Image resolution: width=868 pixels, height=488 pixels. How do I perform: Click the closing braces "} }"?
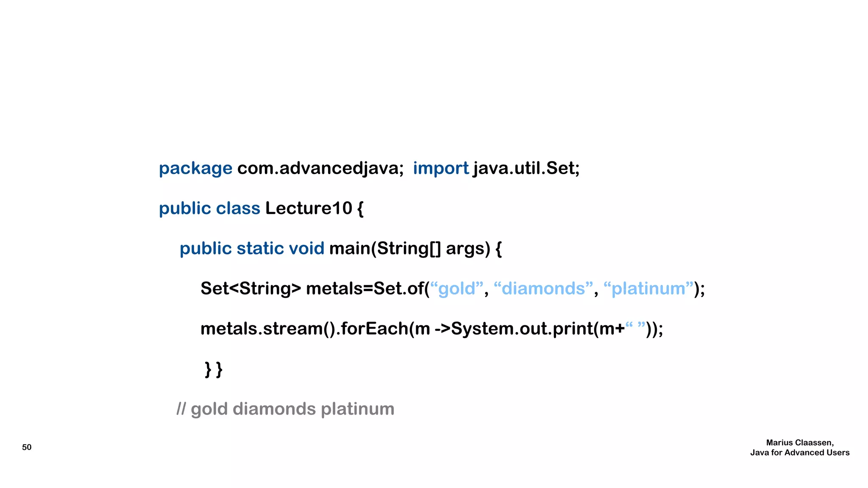214,369
